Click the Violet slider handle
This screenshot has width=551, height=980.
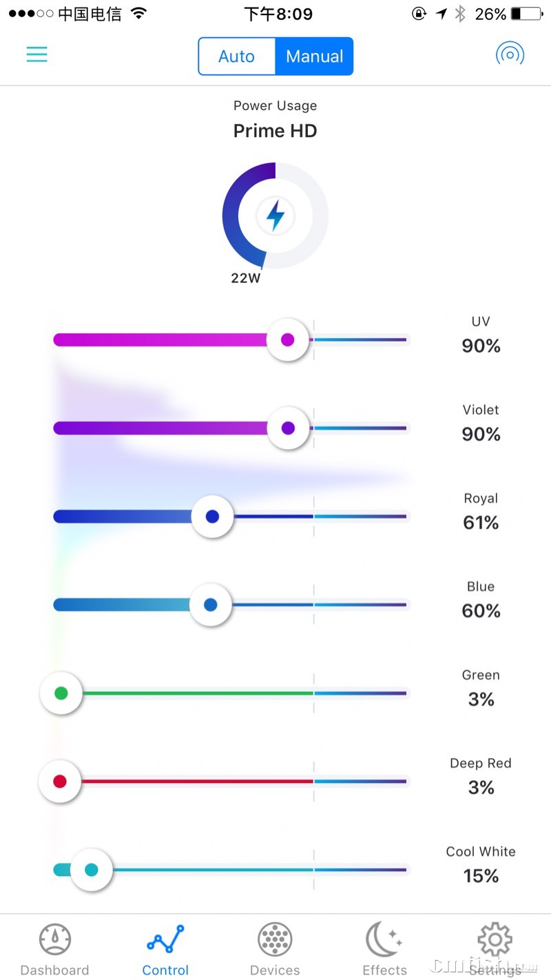[288, 428]
